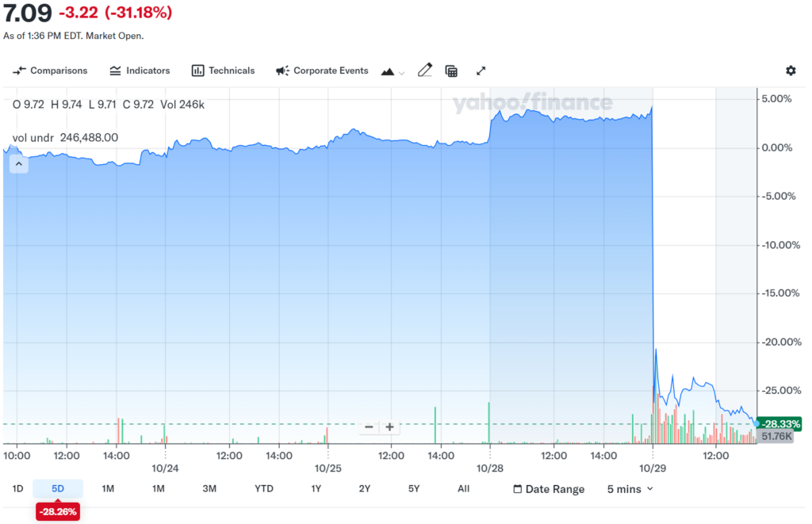
Task: Open the Indicators menu
Action: (140, 71)
